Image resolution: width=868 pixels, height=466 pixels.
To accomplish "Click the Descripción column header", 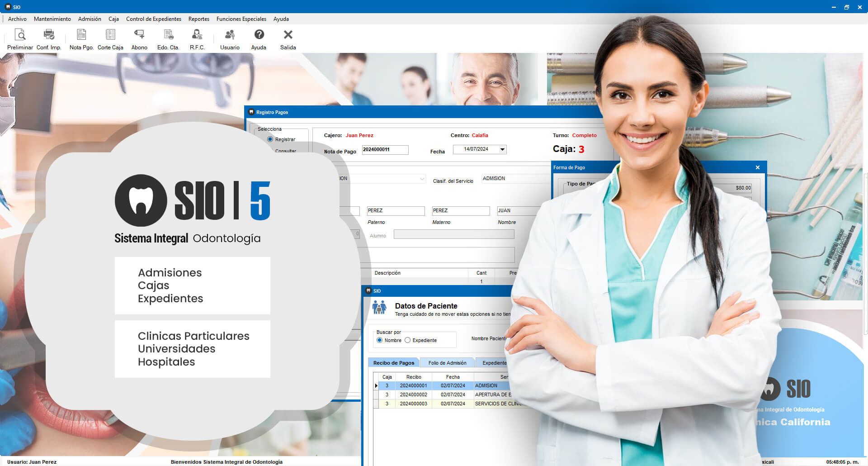I will [x=387, y=273].
